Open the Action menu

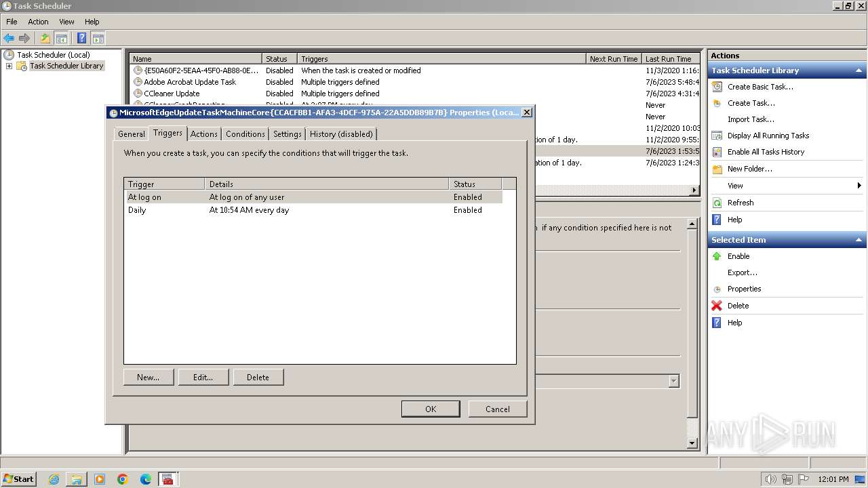pyautogui.click(x=38, y=22)
